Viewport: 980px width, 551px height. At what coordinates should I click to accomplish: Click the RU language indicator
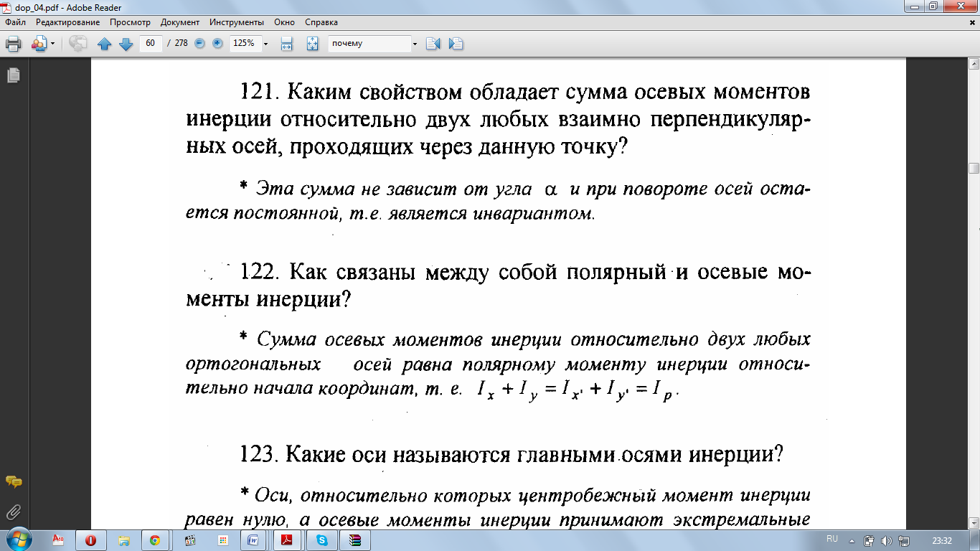[x=832, y=538]
